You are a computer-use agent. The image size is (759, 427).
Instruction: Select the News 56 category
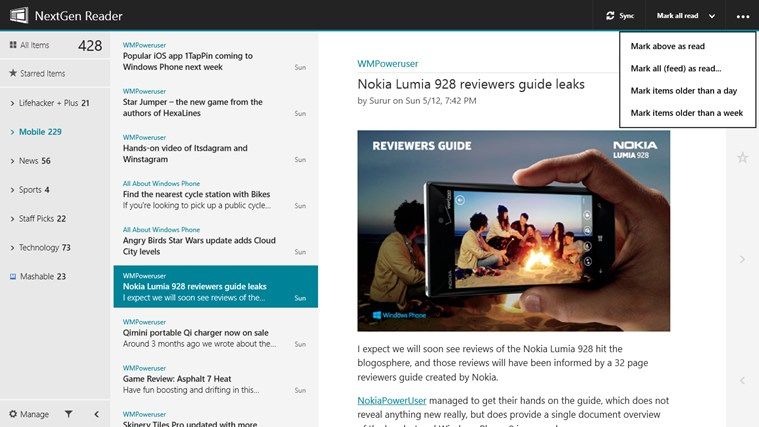(34, 161)
